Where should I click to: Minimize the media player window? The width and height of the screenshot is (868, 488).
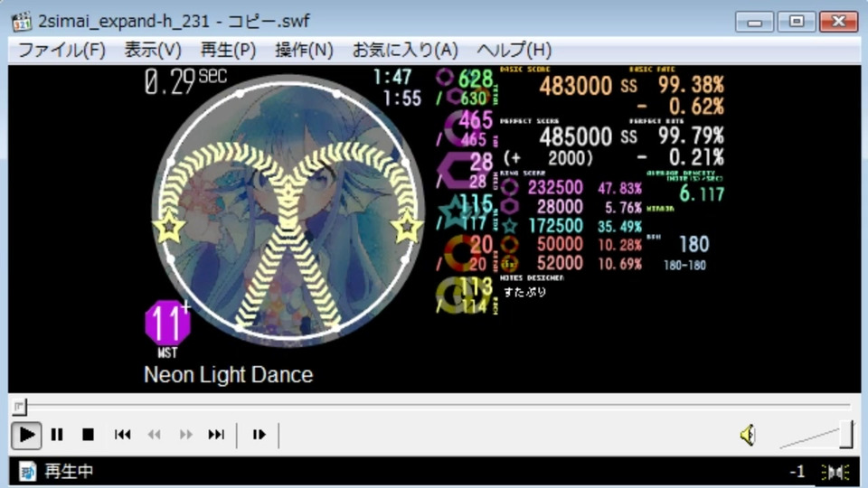coord(754,22)
